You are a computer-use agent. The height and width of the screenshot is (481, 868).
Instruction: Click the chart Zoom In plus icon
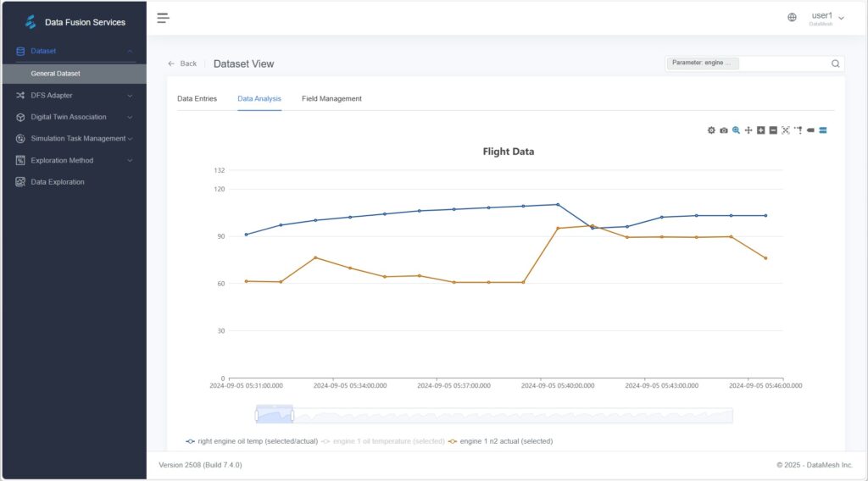761,130
